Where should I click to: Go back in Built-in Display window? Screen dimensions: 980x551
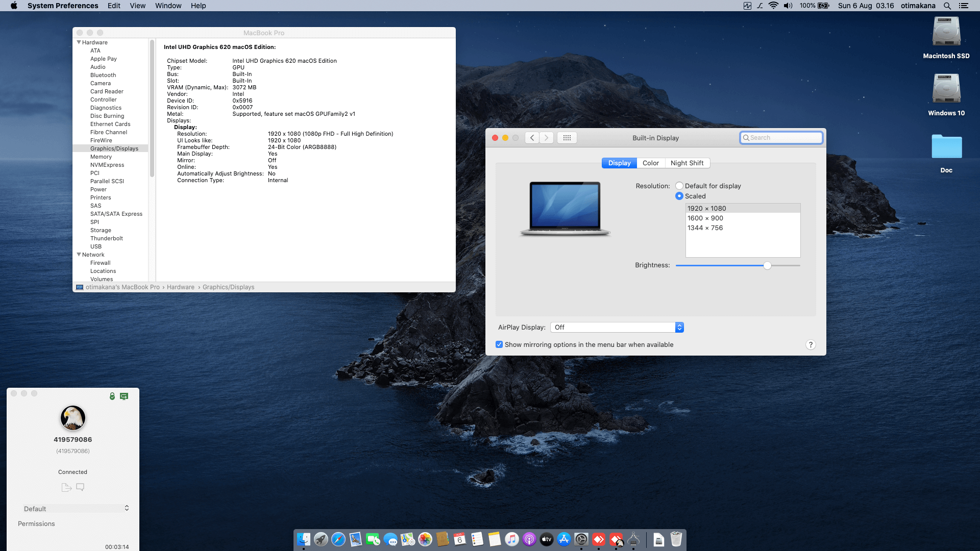click(532, 138)
